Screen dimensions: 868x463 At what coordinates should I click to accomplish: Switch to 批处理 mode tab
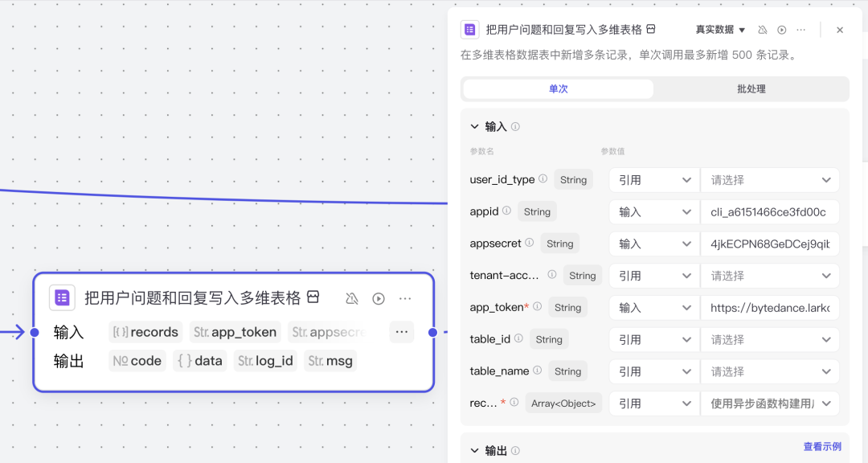(751, 89)
